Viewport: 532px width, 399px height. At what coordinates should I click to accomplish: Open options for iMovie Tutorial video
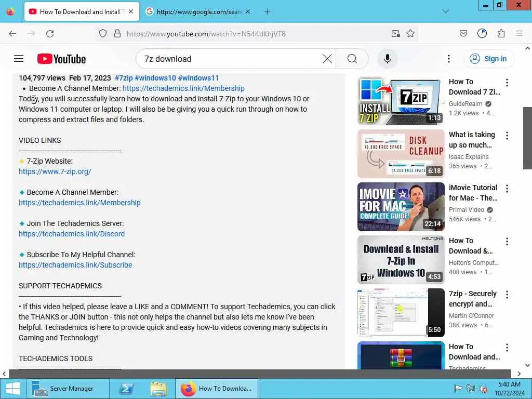click(x=507, y=188)
